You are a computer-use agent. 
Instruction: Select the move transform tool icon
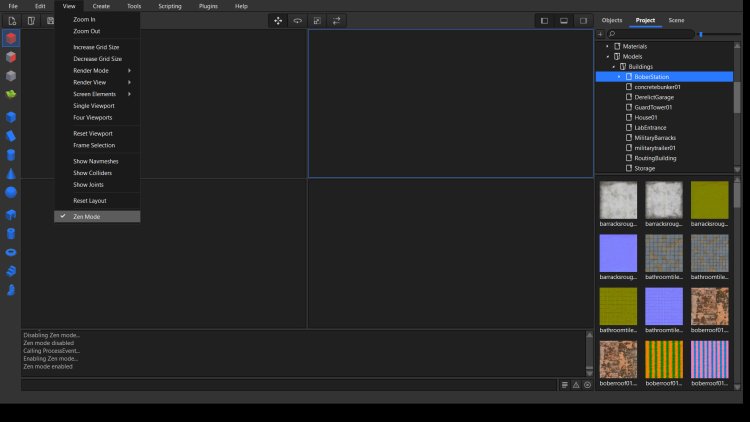coord(278,20)
